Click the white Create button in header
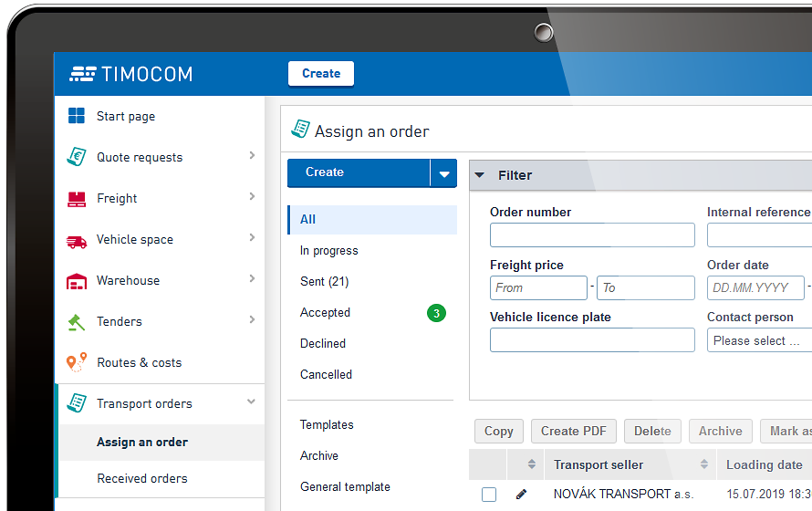This screenshot has width=812, height=511. [x=321, y=74]
